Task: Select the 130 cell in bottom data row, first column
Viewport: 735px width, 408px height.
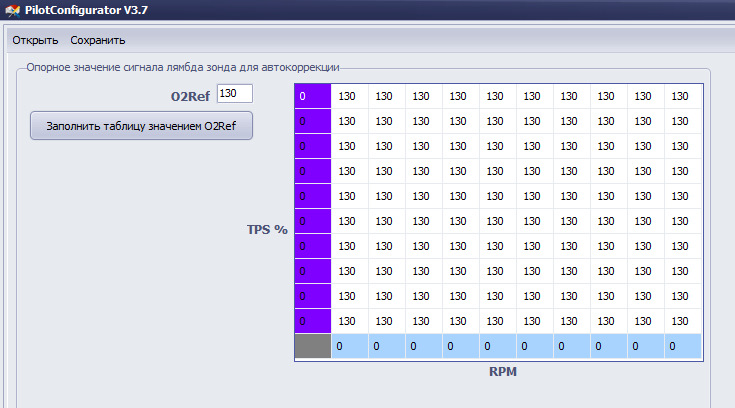Action: point(350,321)
